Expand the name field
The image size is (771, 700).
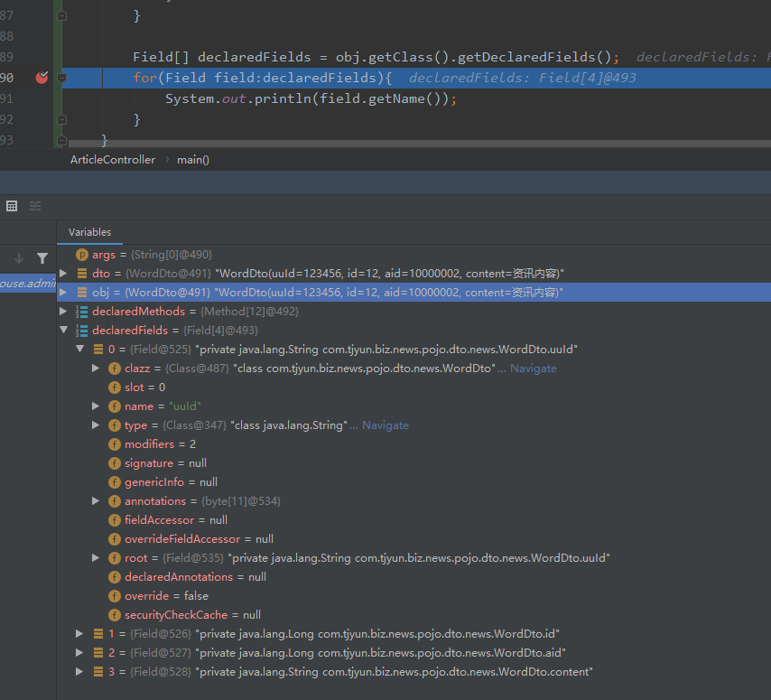tap(97, 406)
